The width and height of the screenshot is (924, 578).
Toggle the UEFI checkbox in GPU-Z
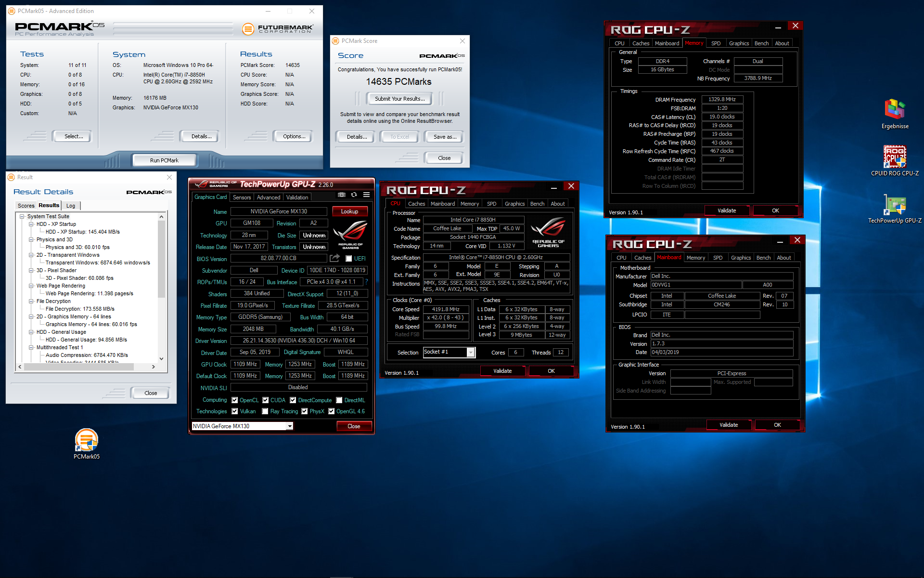click(348, 259)
